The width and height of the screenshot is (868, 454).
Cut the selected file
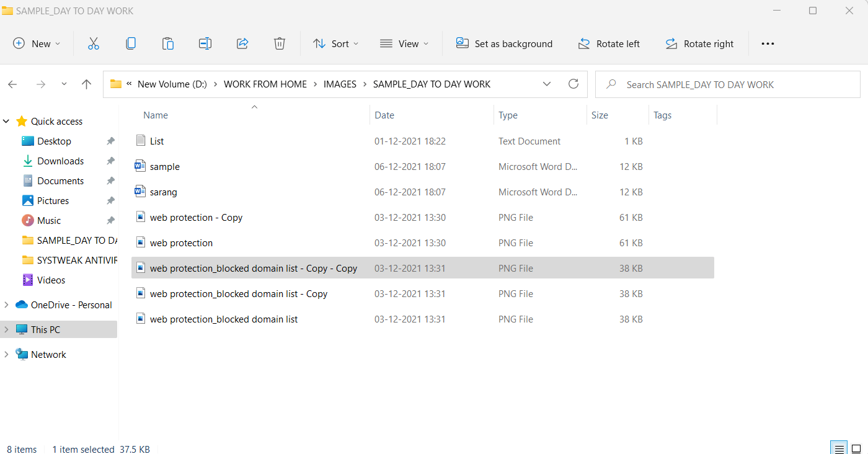94,43
